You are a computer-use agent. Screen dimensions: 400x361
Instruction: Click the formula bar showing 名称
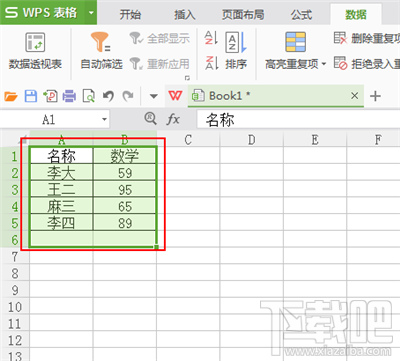coord(298,120)
